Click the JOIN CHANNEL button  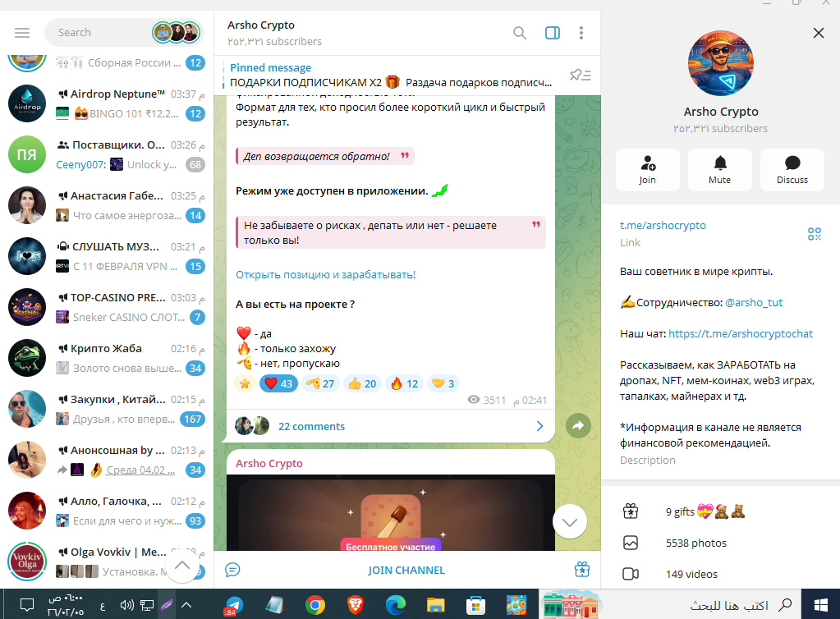click(406, 571)
